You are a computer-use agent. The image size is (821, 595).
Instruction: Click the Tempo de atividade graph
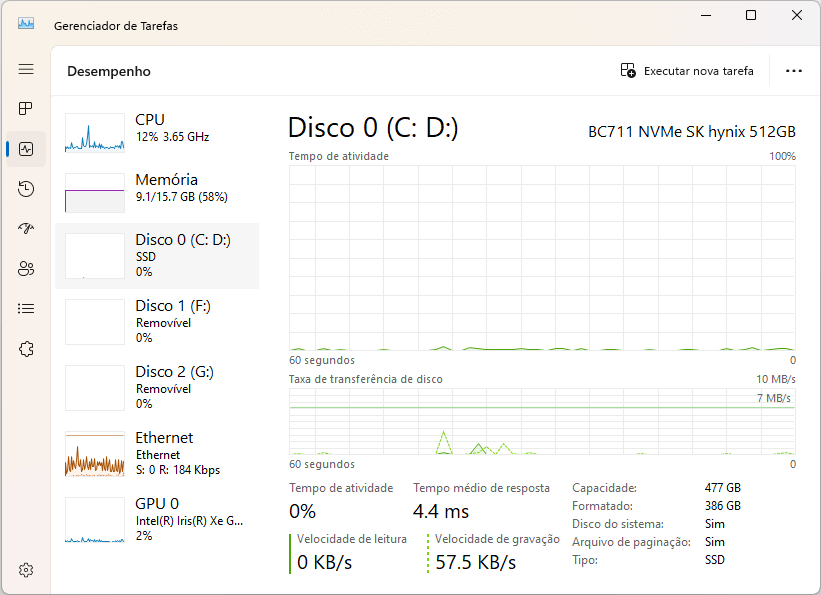click(x=542, y=257)
